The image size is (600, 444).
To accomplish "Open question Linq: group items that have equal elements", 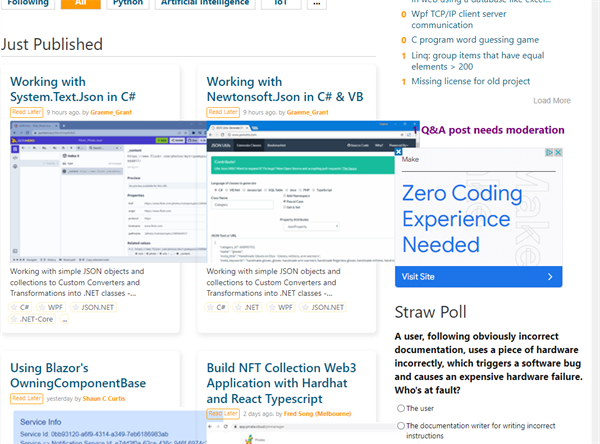I will (x=478, y=61).
